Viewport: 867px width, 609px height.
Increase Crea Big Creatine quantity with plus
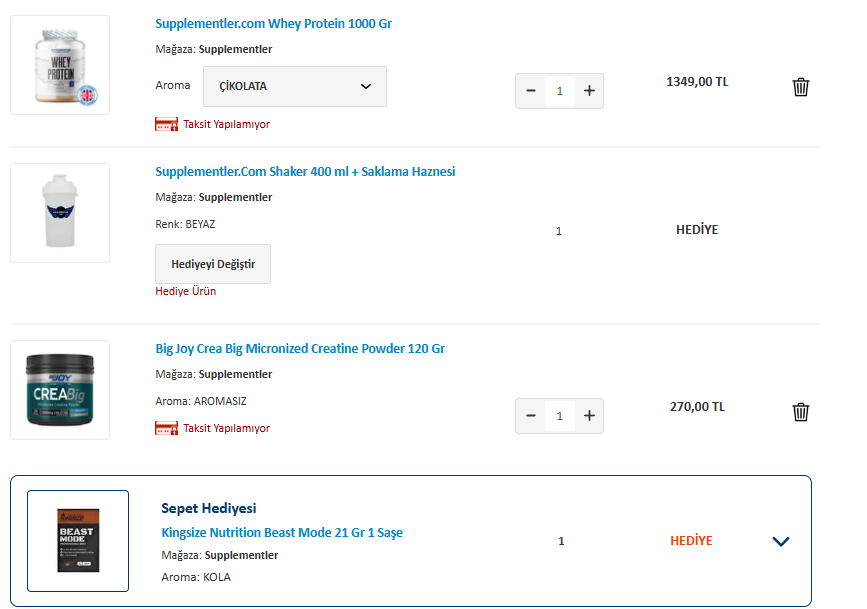click(589, 416)
